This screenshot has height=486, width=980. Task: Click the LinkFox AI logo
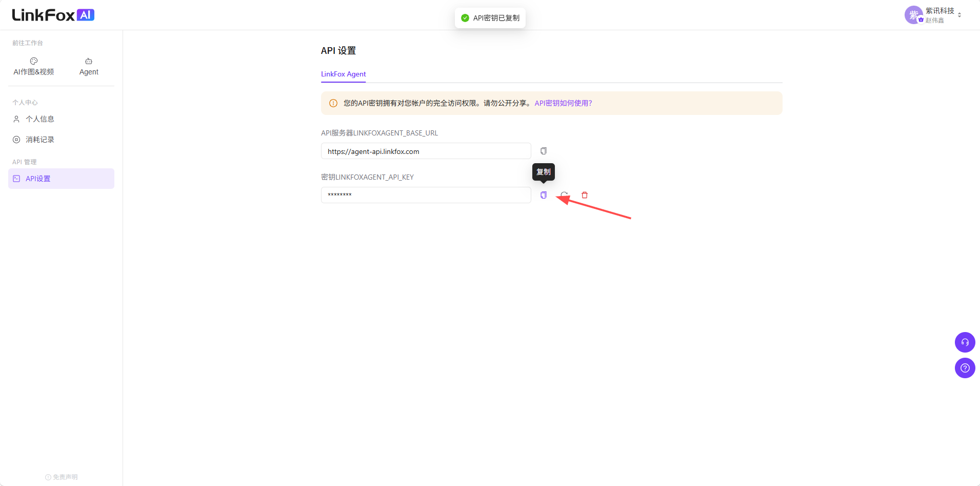[53, 15]
